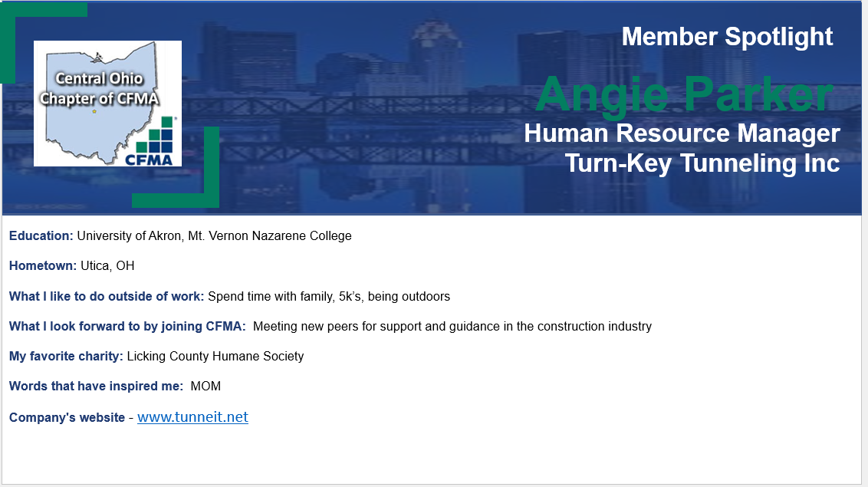
Task: Click the University of Akron education text
Action: point(214,235)
